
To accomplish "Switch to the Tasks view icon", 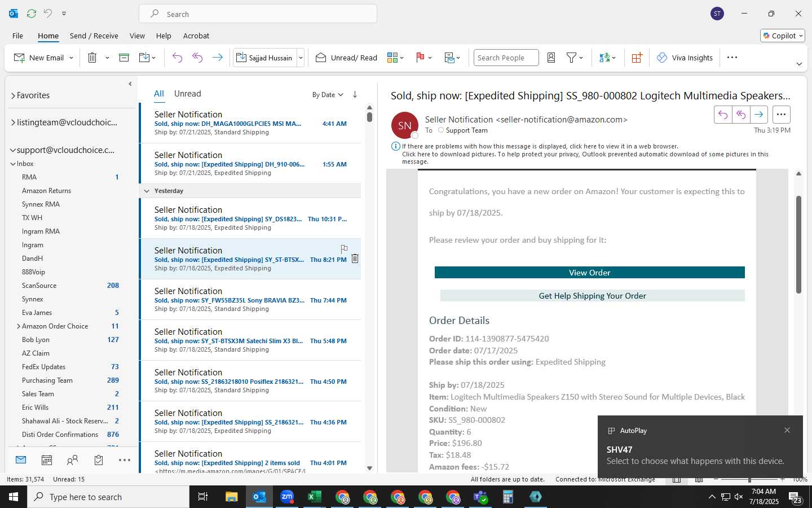I will pos(99,460).
